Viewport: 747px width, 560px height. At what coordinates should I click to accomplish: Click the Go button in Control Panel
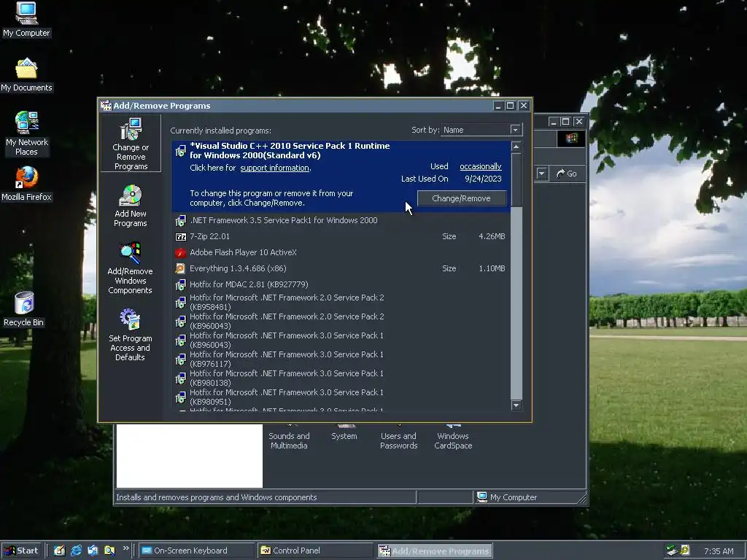point(567,174)
